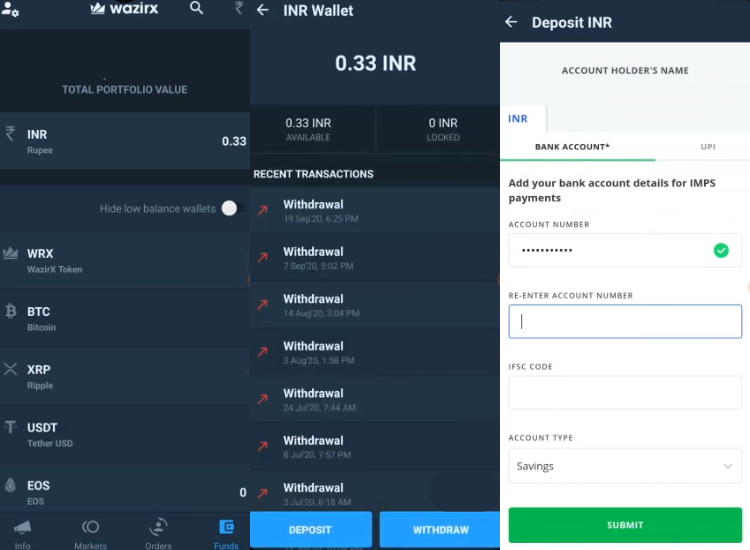Select the XRP Ripple row

click(125, 377)
